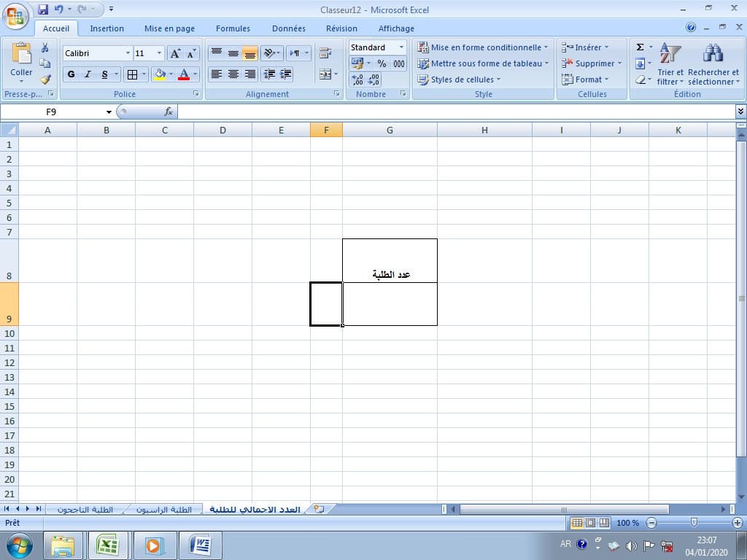Open the Révision tab
The image size is (747, 560).
pos(341,28)
